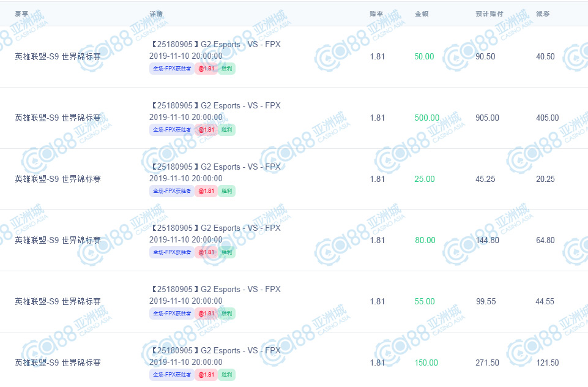The height and width of the screenshot is (387, 588).
Task: Click the 全场-FPX获胜者 tag in the 50.00 bet row
Action: pos(172,69)
